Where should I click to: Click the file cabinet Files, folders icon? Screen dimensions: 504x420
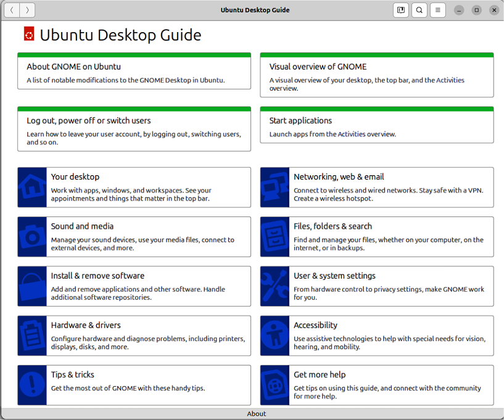[x=275, y=237]
